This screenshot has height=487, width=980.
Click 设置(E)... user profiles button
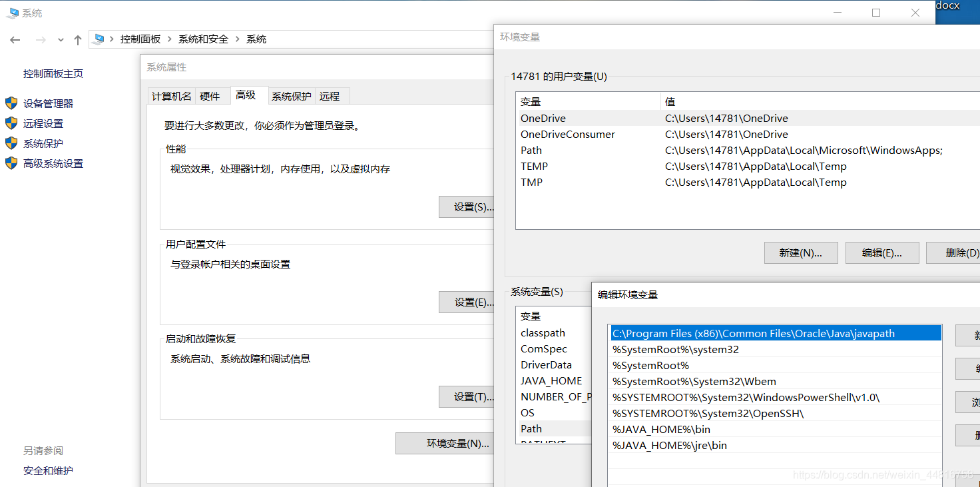coord(467,302)
